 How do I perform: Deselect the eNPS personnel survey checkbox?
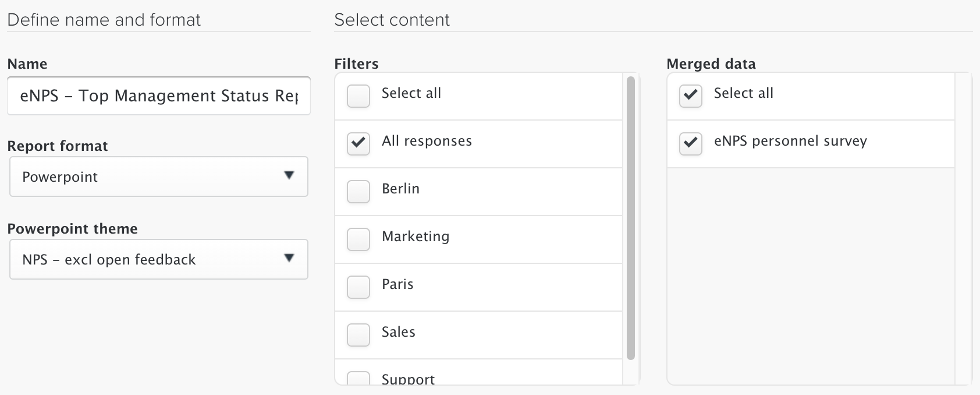click(x=690, y=144)
